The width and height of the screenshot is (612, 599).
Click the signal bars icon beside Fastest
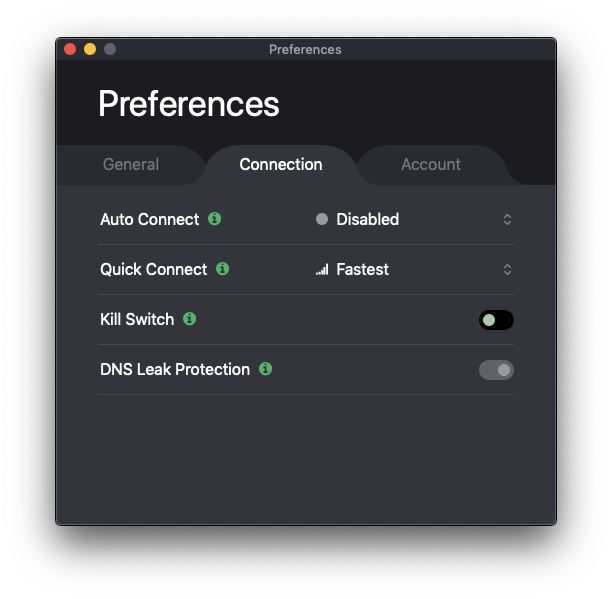[x=322, y=270]
